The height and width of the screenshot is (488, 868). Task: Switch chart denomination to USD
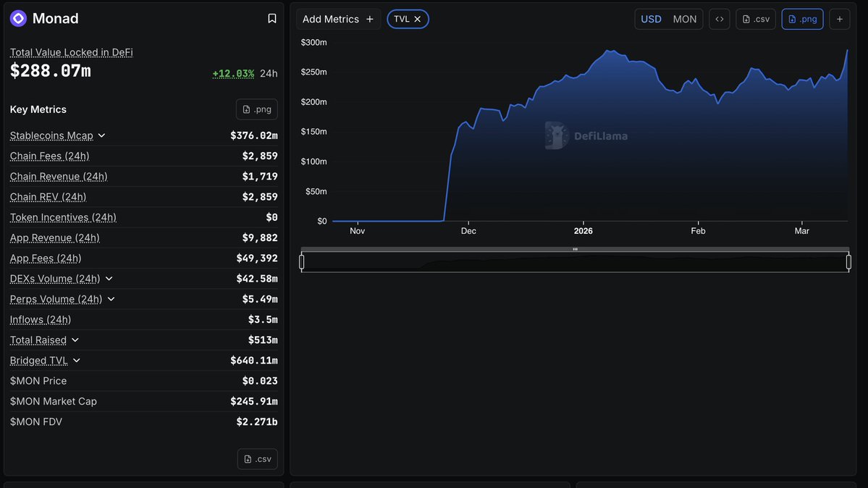tap(651, 19)
